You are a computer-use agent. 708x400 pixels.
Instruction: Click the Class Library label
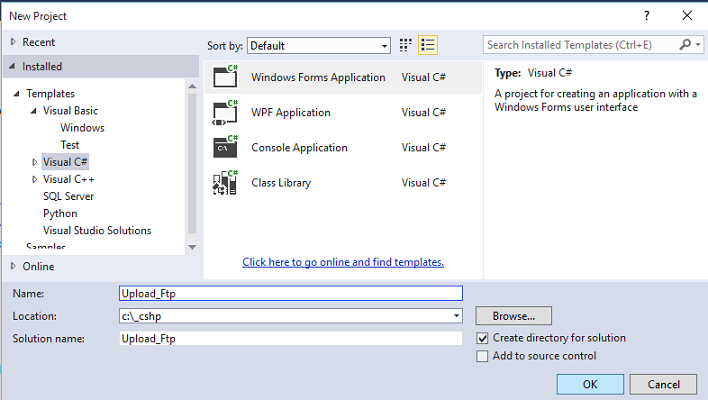281,183
